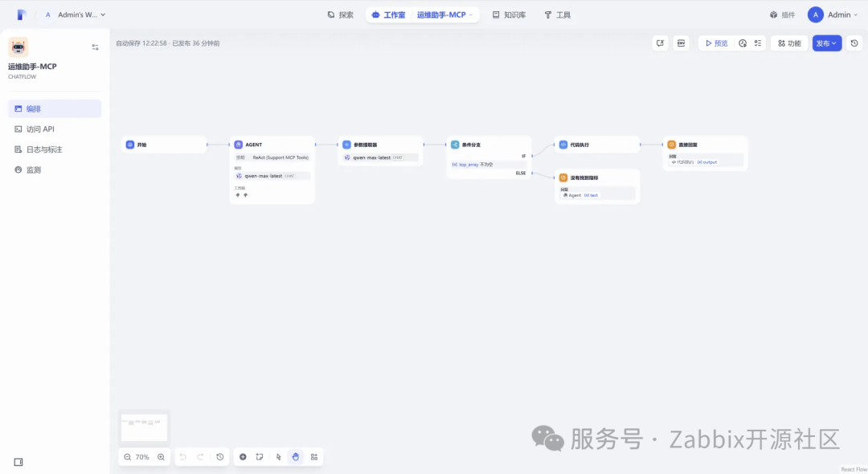Image resolution: width=868 pixels, height=474 pixels.
Task: Switch to the pointer selection tool
Action: 278,456
